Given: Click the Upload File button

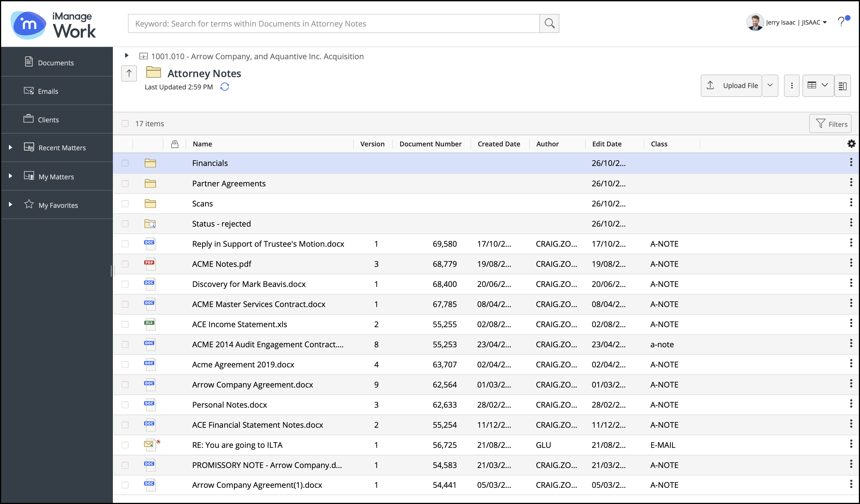Looking at the screenshot, I should coord(731,86).
